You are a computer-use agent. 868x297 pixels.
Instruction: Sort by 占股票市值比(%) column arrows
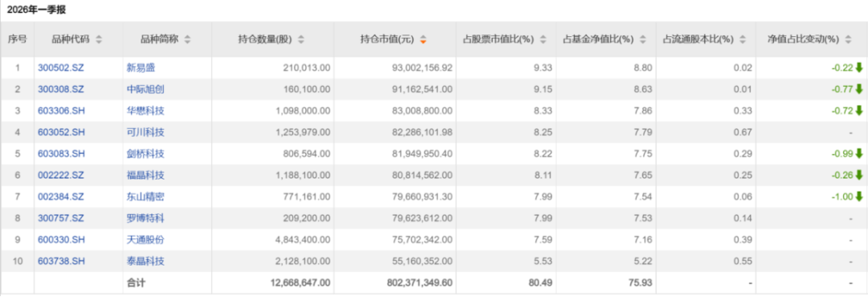click(543, 39)
